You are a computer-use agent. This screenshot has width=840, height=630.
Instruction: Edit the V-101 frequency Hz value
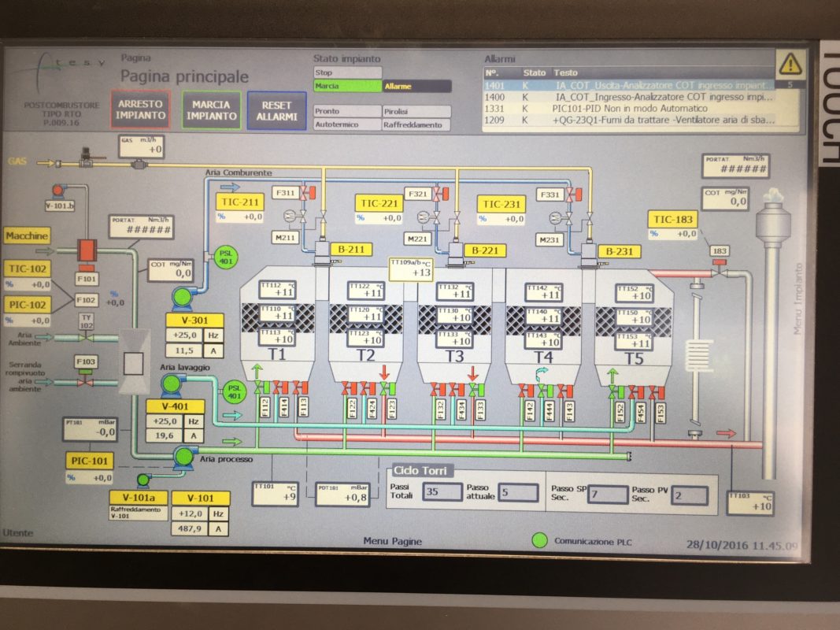[x=190, y=513]
